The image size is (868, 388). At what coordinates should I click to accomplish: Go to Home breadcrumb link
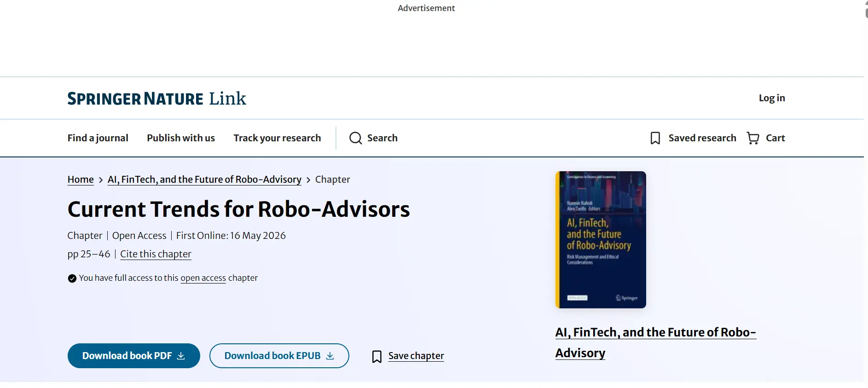click(x=81, y=180)
